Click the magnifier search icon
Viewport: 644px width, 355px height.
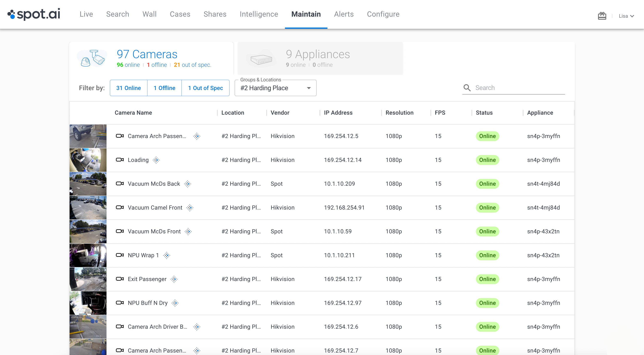coord(467,88)
